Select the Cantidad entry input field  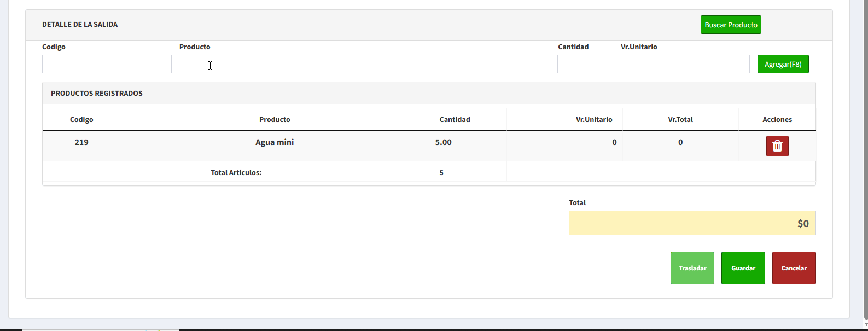pyautogui.click(x=589, y=64)
